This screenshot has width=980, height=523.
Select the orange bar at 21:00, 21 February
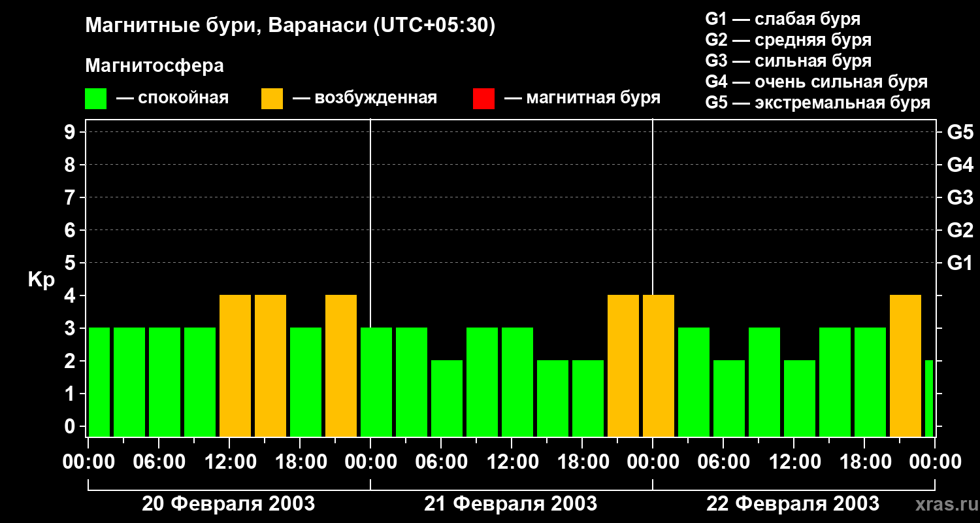(623, 366)
